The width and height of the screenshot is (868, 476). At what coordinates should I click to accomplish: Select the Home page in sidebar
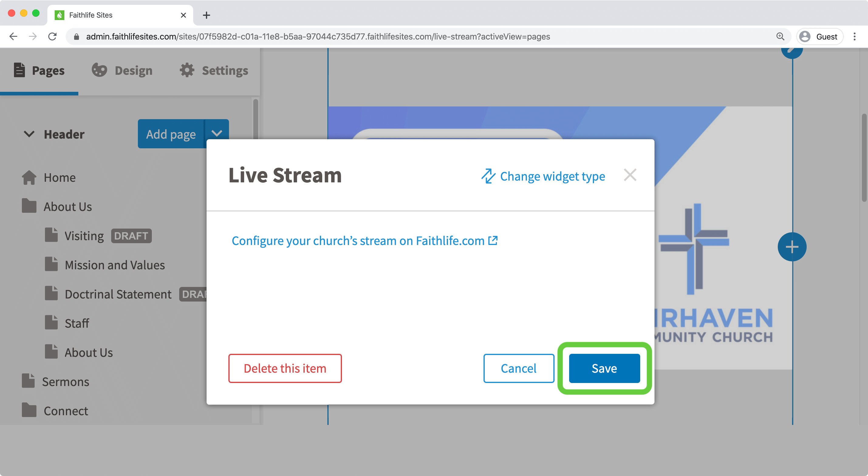click(59, 178)
